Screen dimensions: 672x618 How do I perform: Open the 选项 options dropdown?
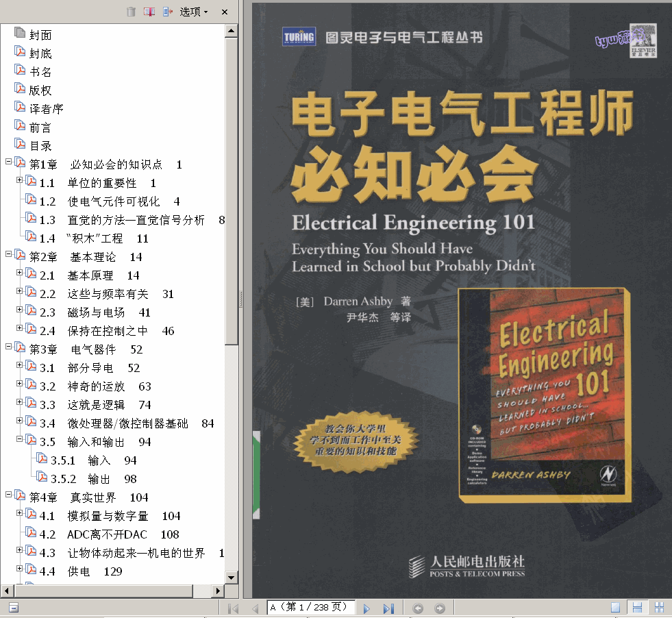(x=194, y=12)
